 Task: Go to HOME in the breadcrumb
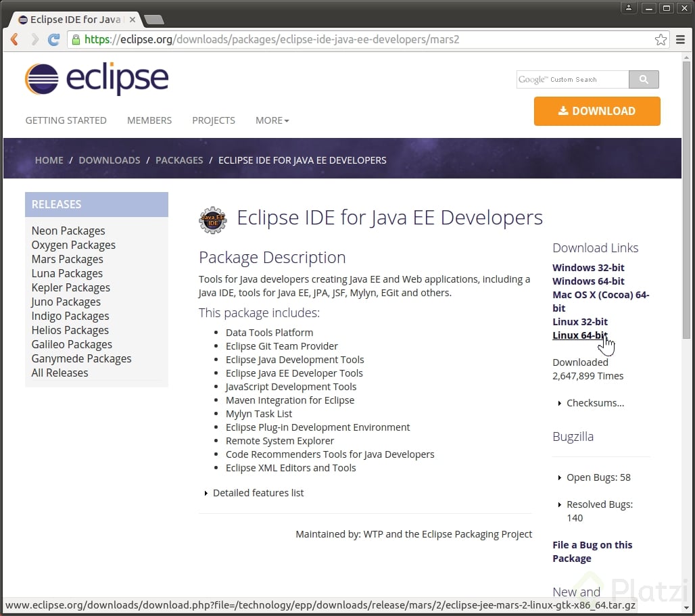click(49, 160)
